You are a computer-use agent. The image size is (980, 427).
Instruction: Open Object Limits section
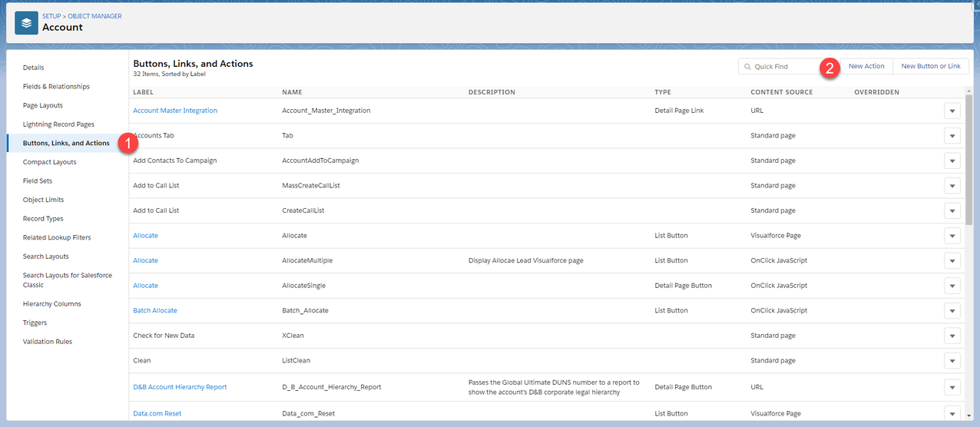pos(44,200)
